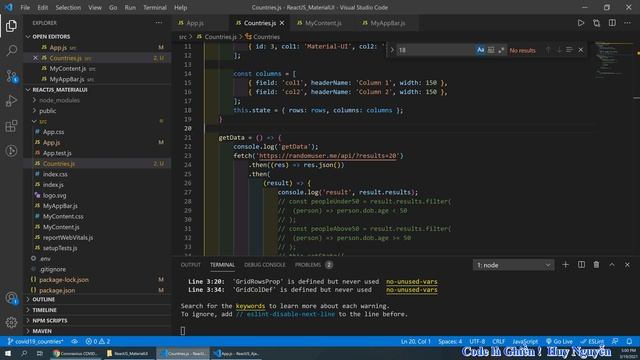Go to next find match arrow

pyautogui.click(x=559, y=50)
